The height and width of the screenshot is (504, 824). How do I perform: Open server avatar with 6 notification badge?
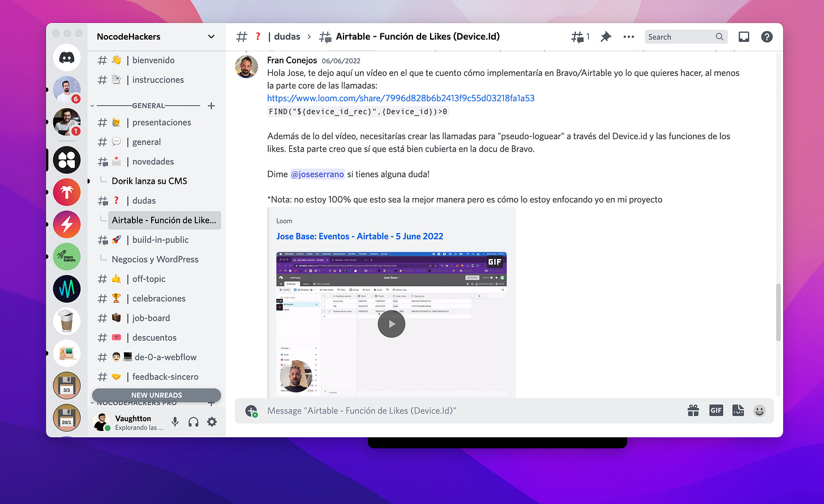click(67, 89)
